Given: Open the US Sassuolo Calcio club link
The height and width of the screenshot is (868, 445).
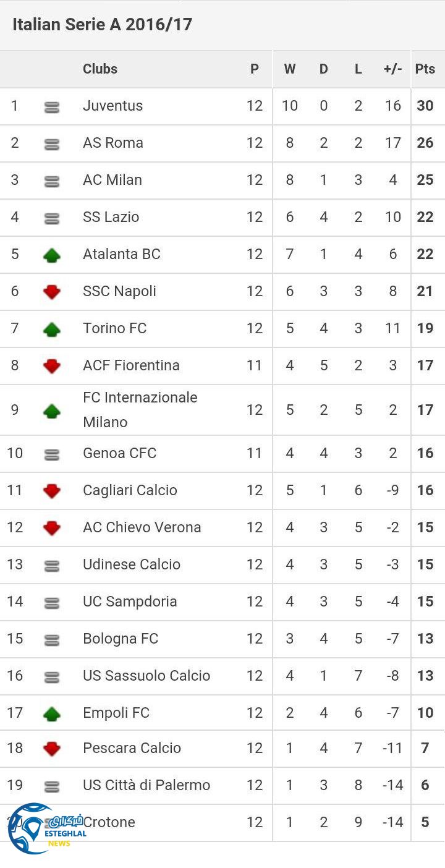Looking at the screenshot, I should 146,676.
